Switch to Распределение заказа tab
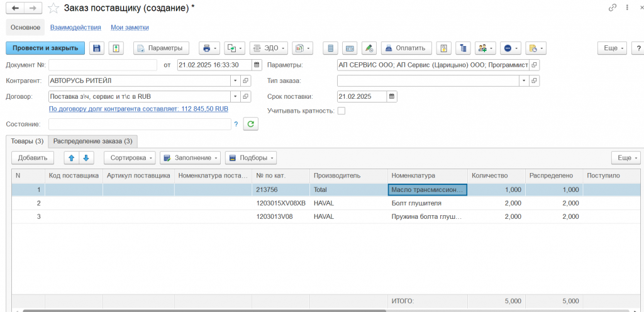Viewport: 644px width, 312px height. point(92,142)
